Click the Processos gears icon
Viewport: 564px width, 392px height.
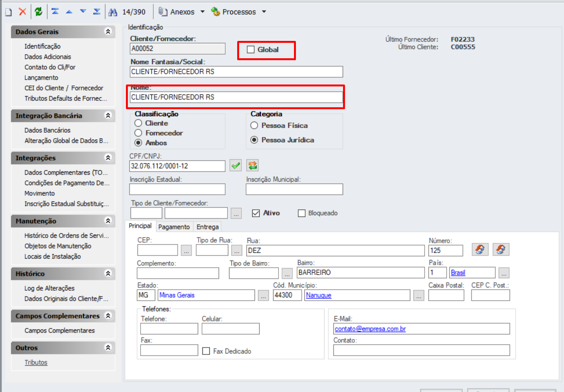pyautogui.click(x=215, y=12)
